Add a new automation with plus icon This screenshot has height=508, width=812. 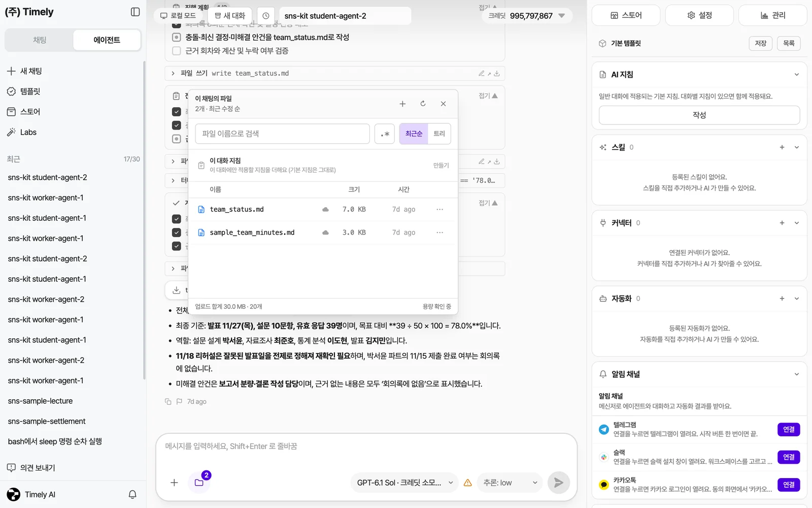pyautogui.click(x=782, y=299)
